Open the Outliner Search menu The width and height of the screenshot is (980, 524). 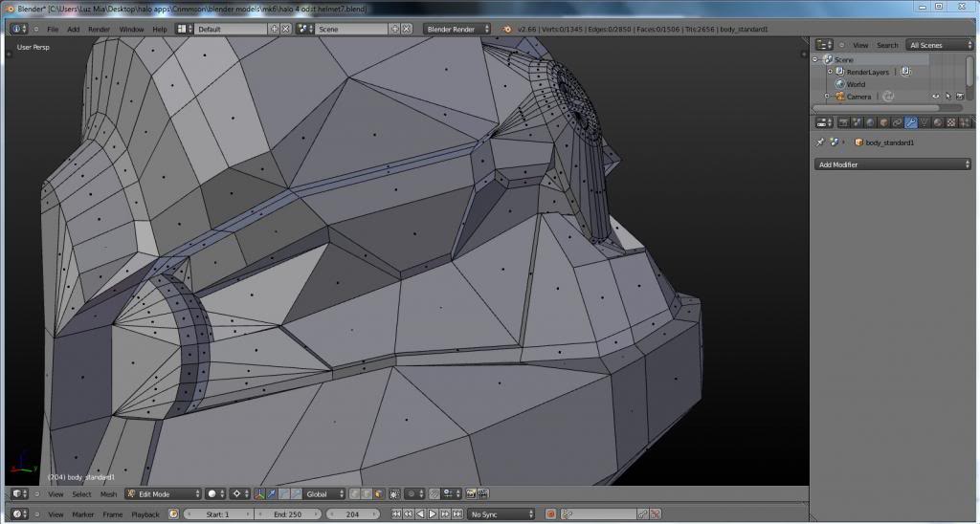point(887,46)
